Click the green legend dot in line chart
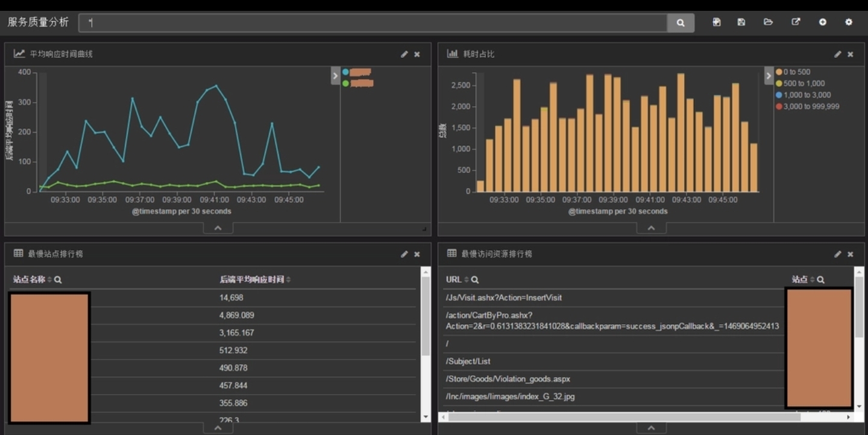 click(345, 83)
